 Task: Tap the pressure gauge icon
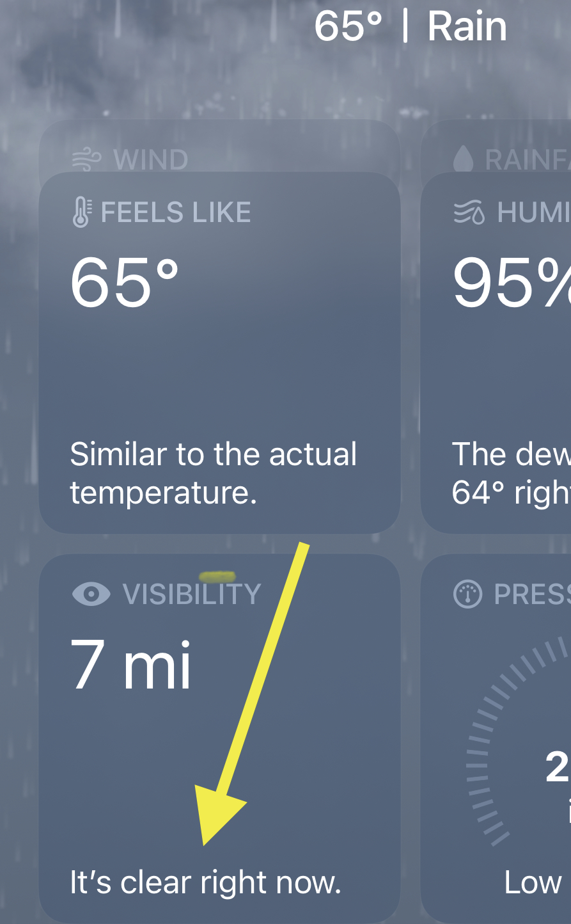(x=467, y=594)
